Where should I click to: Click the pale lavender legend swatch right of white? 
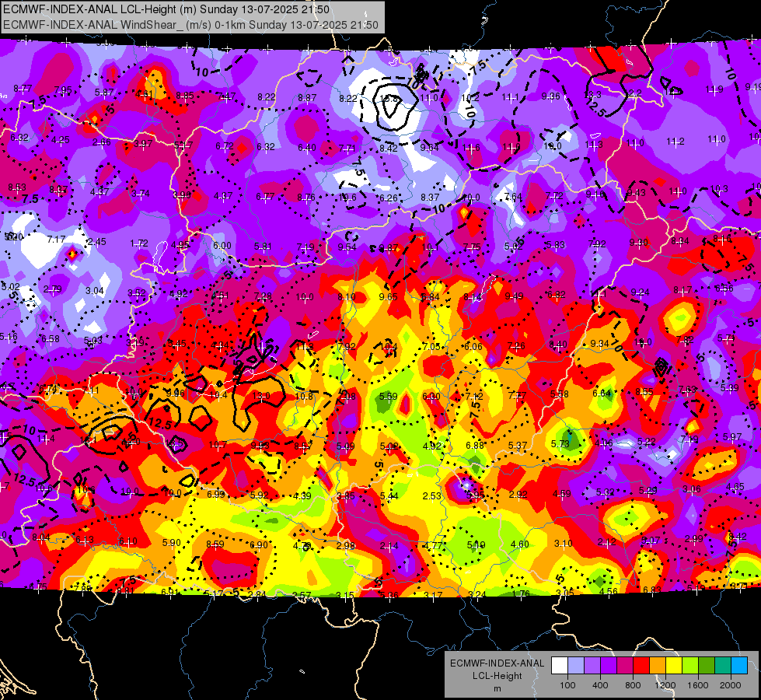point(576,666)
